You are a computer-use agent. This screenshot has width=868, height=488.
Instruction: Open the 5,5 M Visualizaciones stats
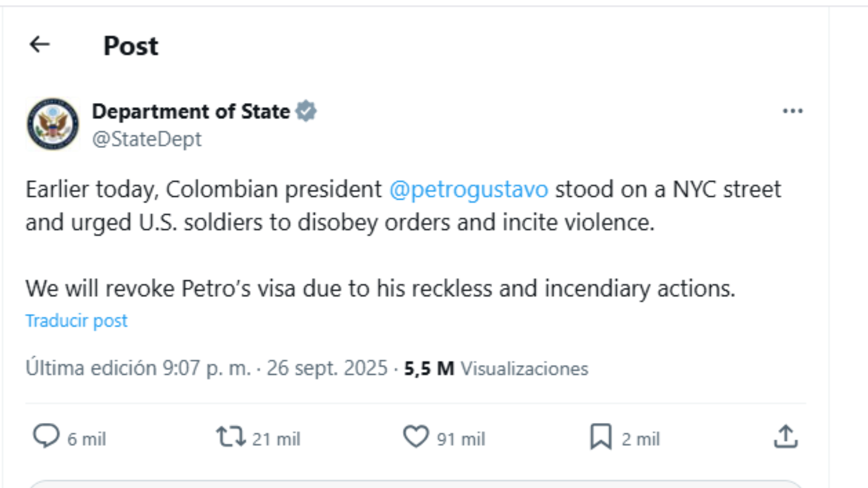(496, 369)
